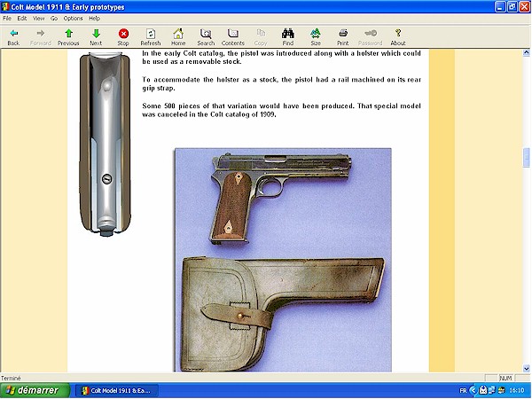Close the Colt Model 1911 window

pyautogui.click(x=525, y=7)
